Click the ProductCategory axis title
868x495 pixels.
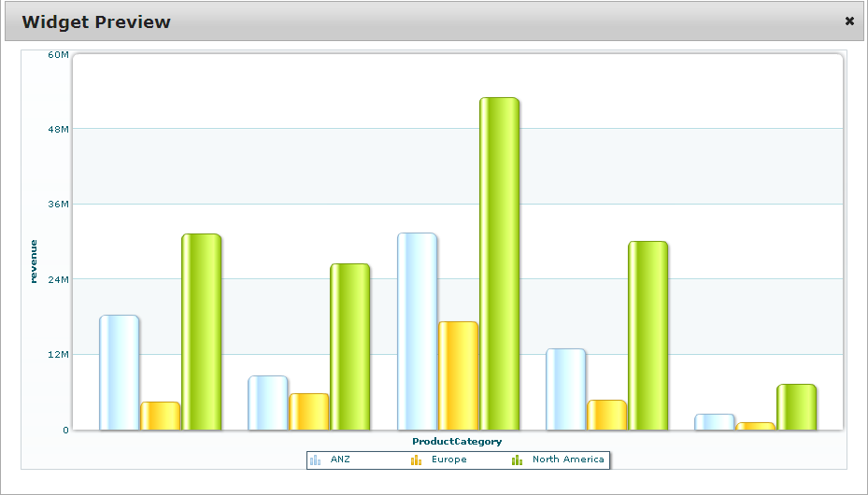coord(457,442)
